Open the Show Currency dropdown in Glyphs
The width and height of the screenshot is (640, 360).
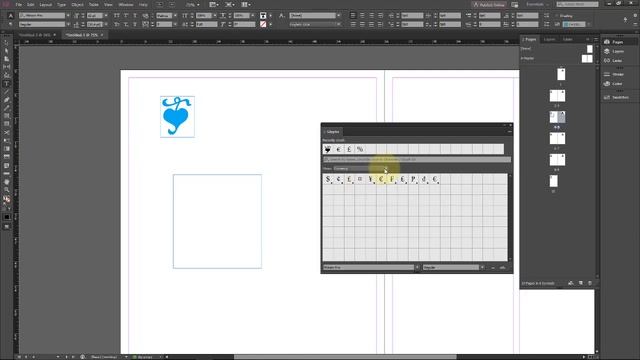pos(360,169)
